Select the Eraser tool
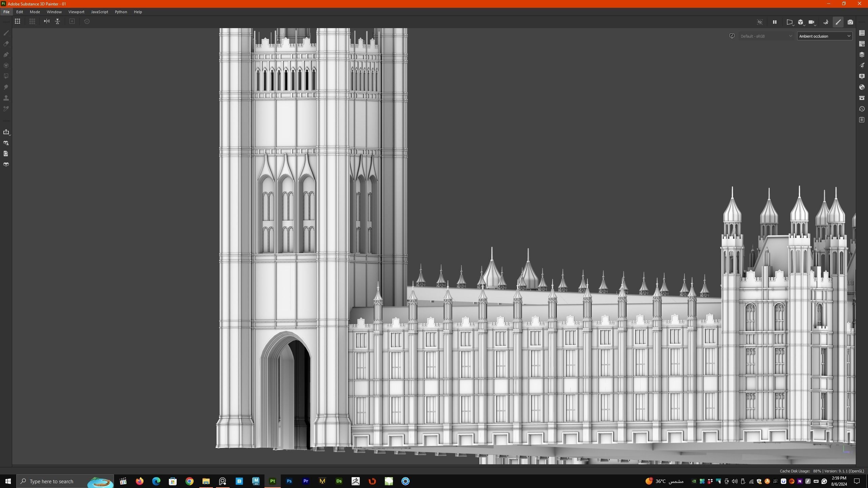 (x=6, y=44)
